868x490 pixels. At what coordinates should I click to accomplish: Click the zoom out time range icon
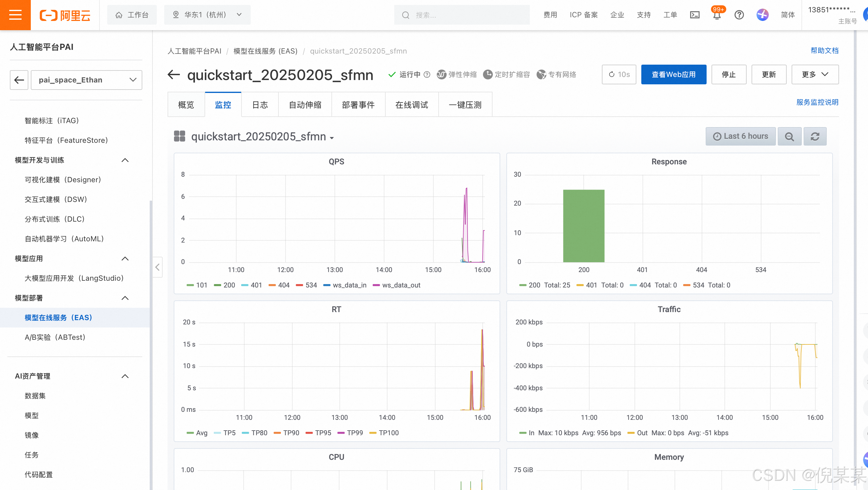tap(789, 136)
